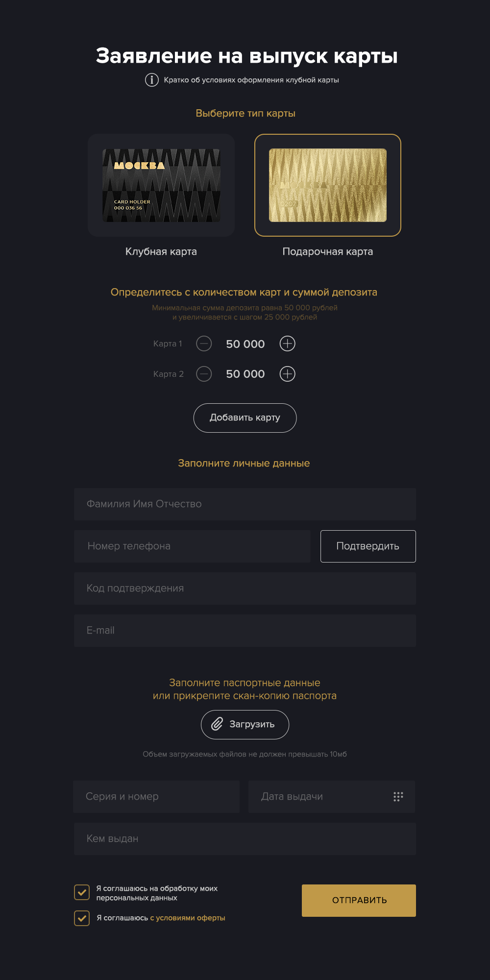
Task: Submit the form with ОТПРАВИТЬ
Action: [359, 901]
